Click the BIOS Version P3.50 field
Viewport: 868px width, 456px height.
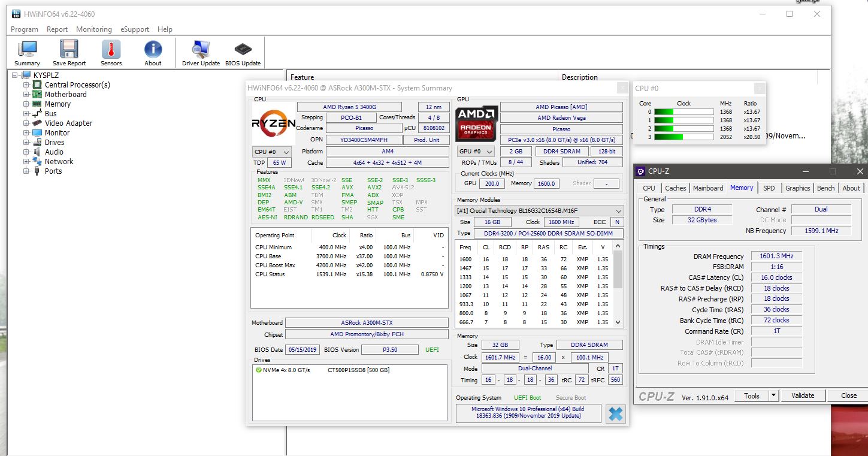pyautogui.click(x=389, y=349)
